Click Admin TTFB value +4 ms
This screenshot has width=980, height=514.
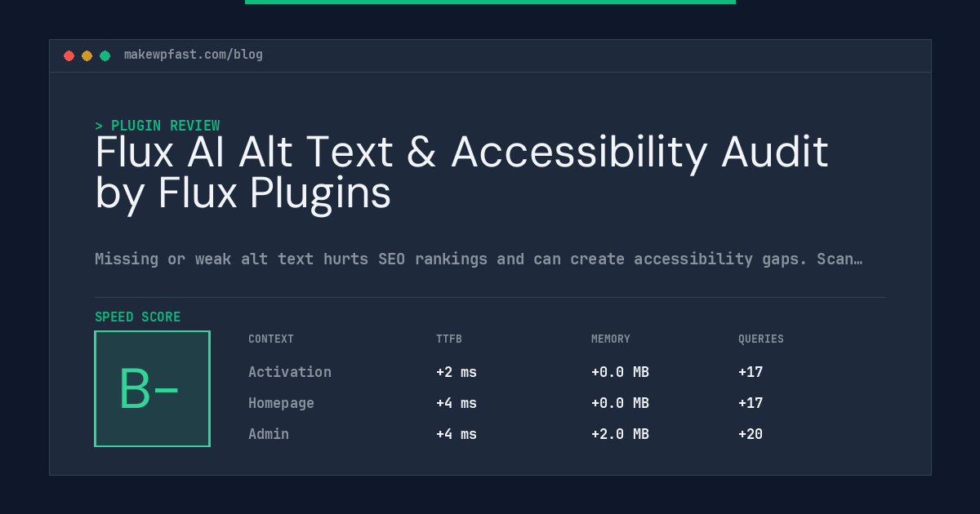click(457, 434)
